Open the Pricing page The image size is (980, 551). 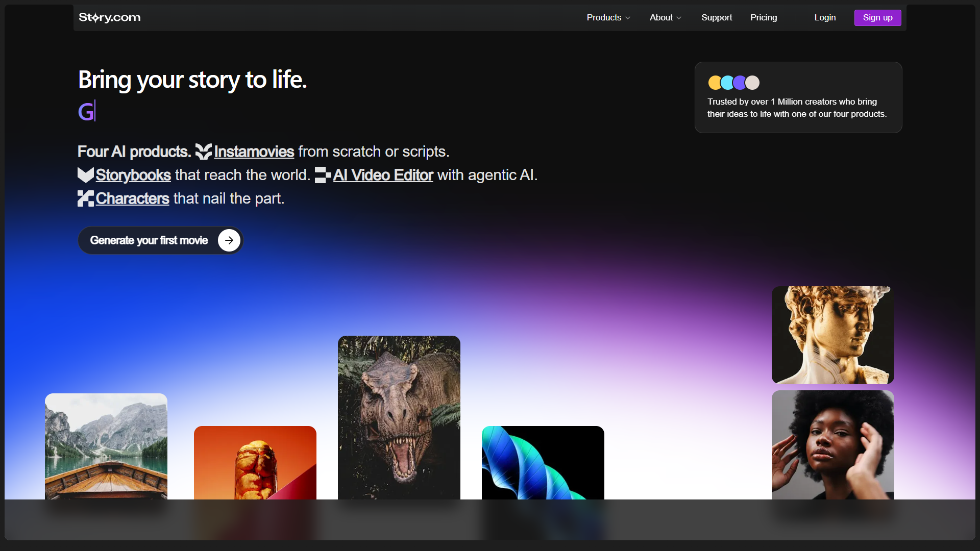tap(764, 17)
